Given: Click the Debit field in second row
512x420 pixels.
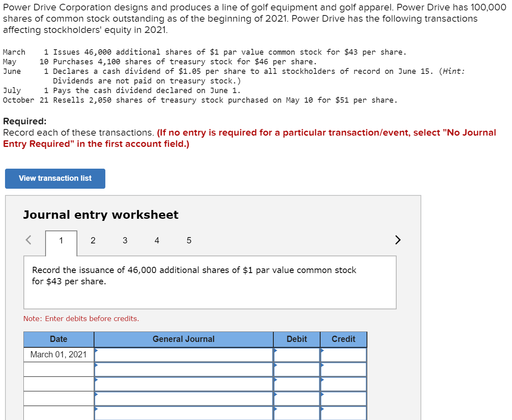Looking at the screenshot, I should (x=297, y=369).
